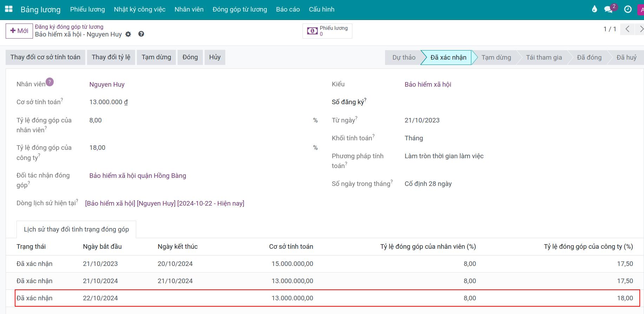The image size is (644, 314).
Task: Select the Dự thảo status stage
Action: (404, 58)
